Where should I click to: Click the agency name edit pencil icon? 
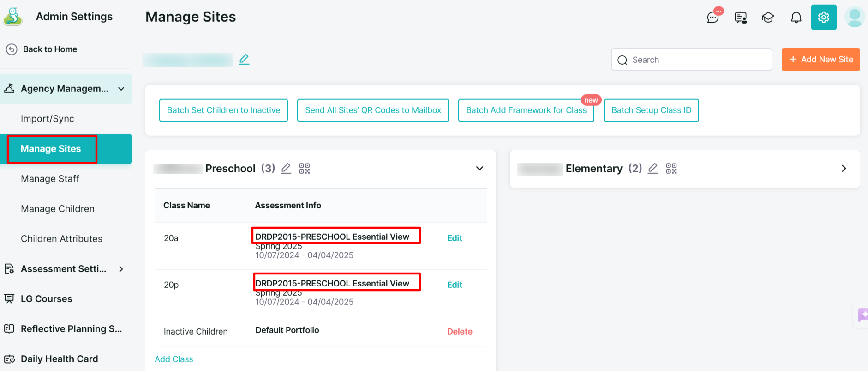[244, 60]
